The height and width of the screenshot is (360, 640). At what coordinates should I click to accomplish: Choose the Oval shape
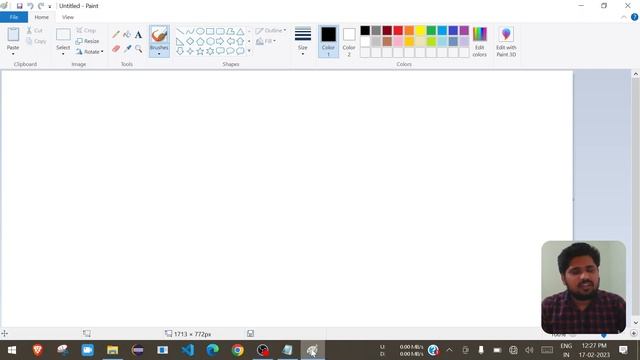(x=200, y=31)
